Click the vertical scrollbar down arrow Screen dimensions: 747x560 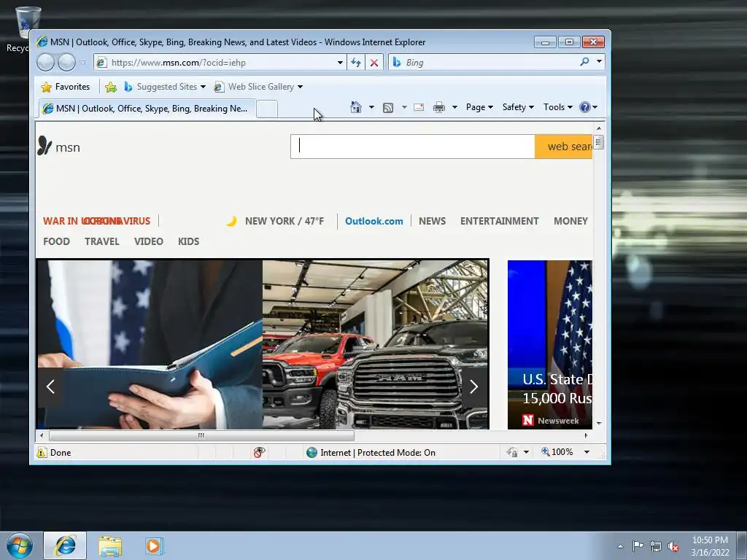pyautogui.click(x=599, y=423)
